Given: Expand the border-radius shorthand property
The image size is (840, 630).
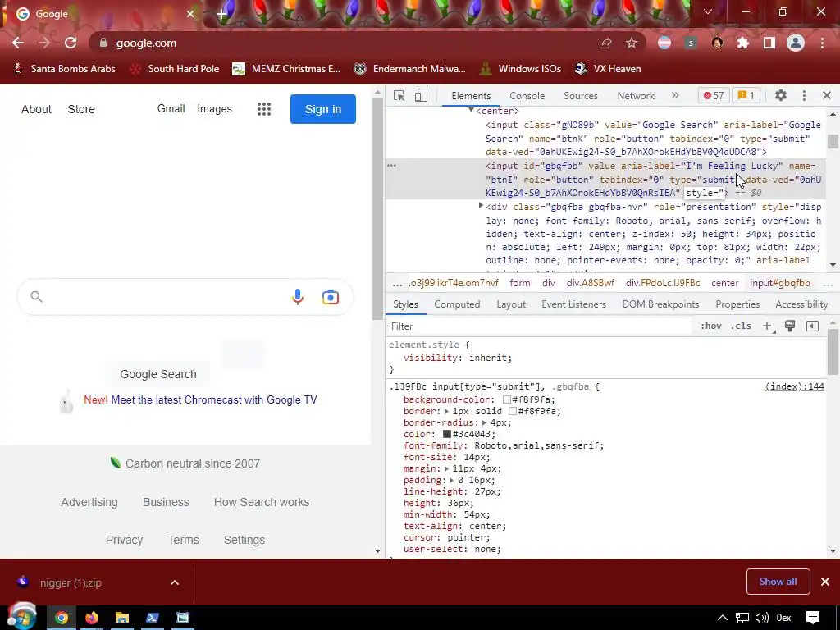Looking at the screenshot, I should point(484,422).
